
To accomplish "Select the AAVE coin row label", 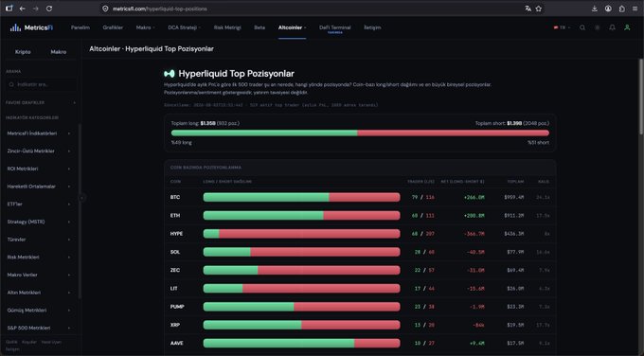I will (176, 344).
